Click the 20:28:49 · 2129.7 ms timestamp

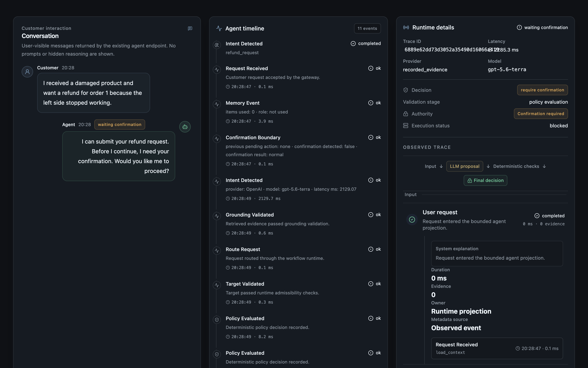pyautogui.click(x=253, y=199)
